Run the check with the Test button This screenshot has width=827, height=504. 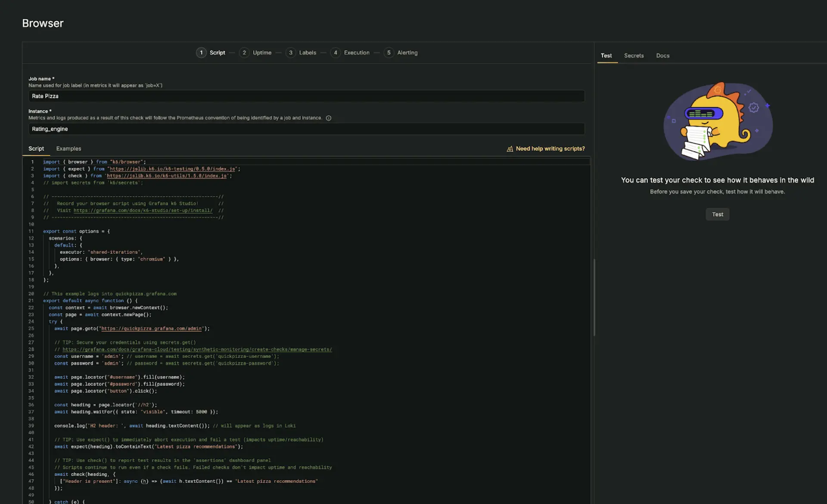click(718, 214)
